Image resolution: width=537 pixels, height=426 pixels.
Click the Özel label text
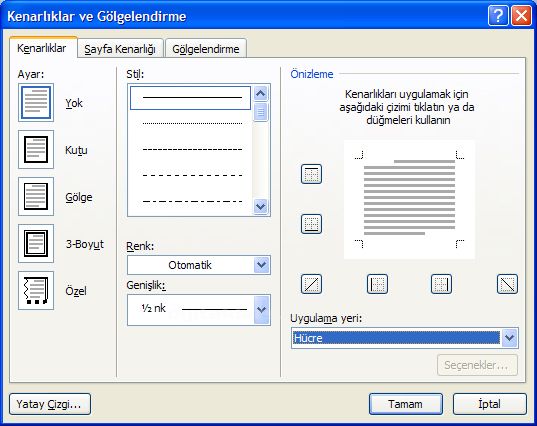click(x=76, y=291)
